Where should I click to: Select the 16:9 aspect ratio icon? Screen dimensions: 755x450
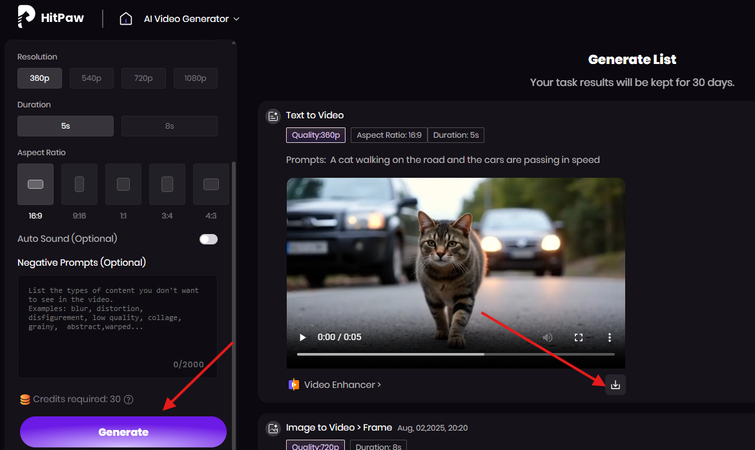36,184
